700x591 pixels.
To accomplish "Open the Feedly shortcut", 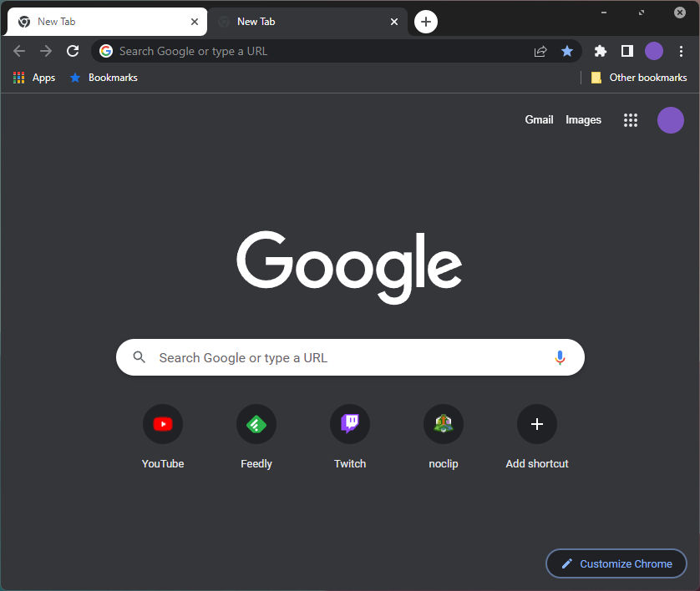I will coord(256,437).
